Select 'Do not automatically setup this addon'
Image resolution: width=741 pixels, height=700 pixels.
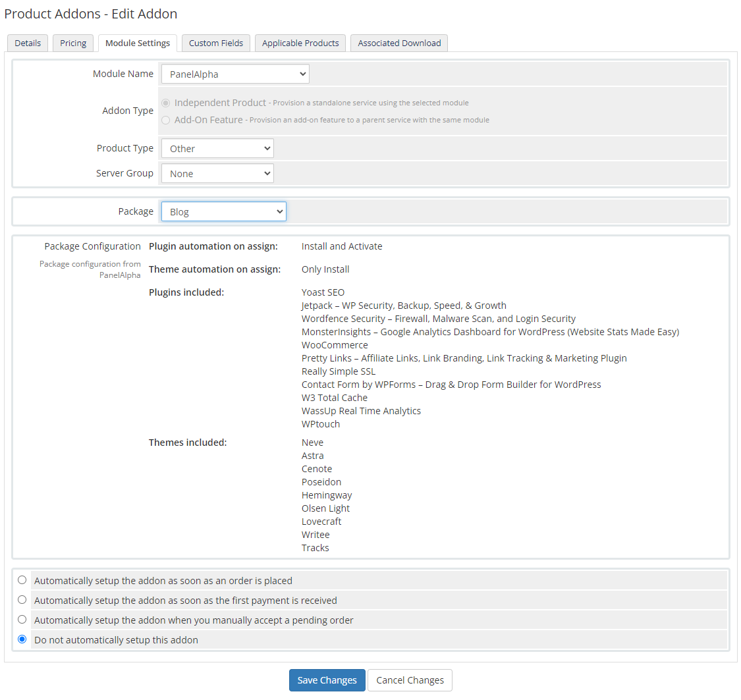[x=22, y=639]
